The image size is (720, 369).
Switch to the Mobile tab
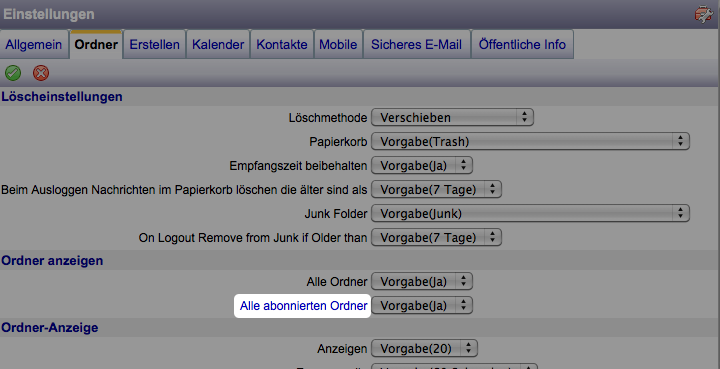click(338, 45)
